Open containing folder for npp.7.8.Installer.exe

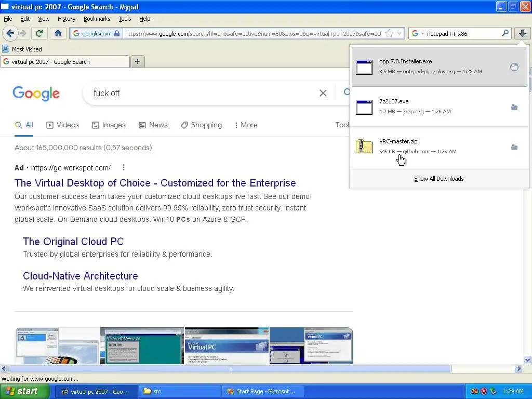(x=514, y=67)
